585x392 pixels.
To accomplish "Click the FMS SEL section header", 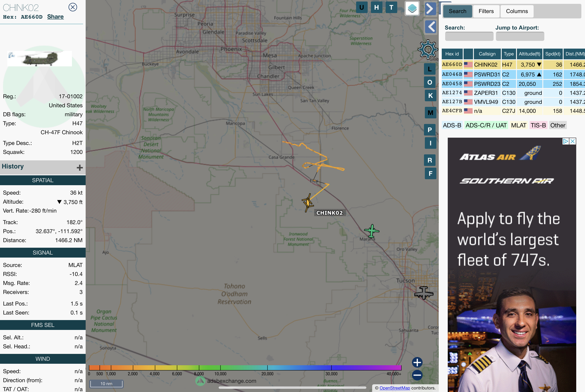I will point(43,325).
